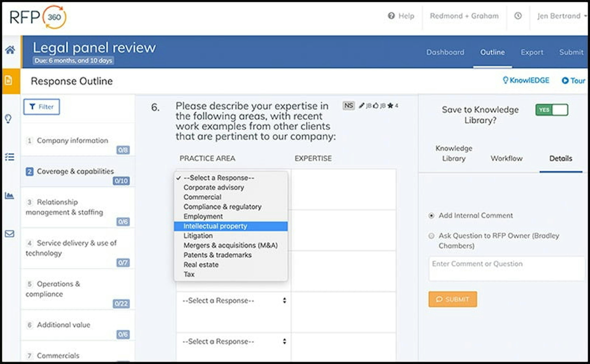
Task: Open the Jen Bertrand account dropdown
Action: [x=559, y=16]
